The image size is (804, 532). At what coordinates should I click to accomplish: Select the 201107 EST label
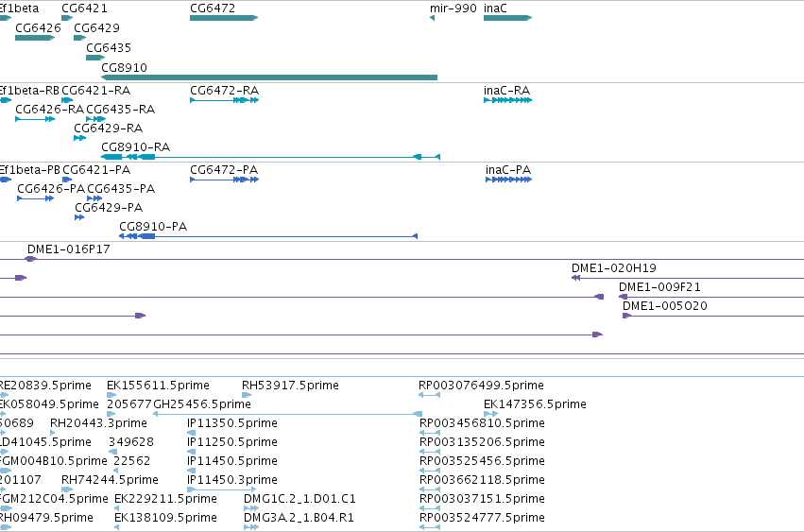click(x=21, y=480)
